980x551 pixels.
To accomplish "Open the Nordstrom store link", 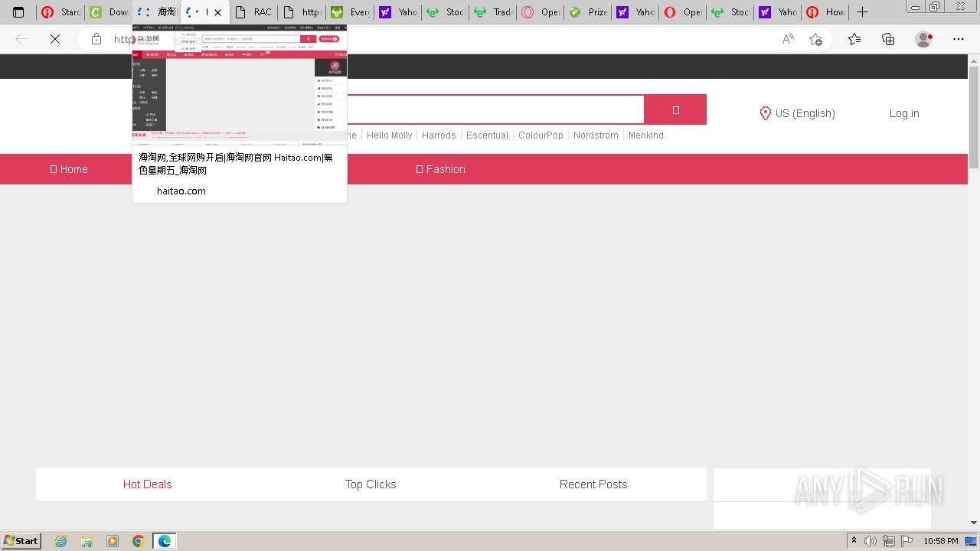I will (x=596, y=135).
